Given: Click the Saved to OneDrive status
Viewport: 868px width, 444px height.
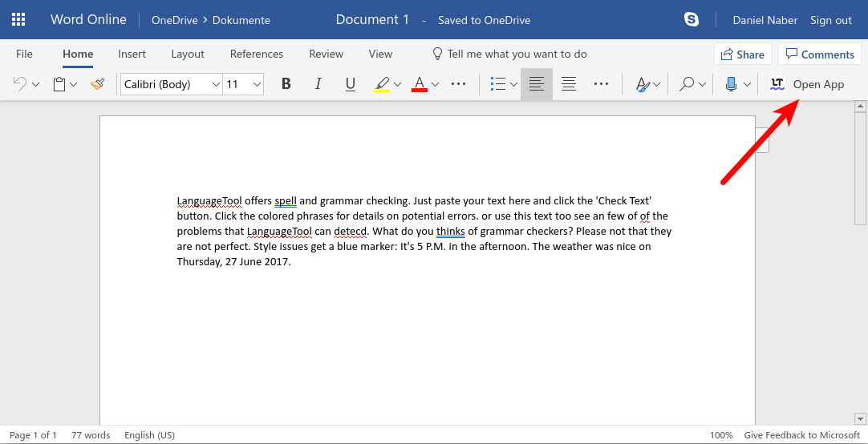Looking at the screenshot, I should 485,21.
